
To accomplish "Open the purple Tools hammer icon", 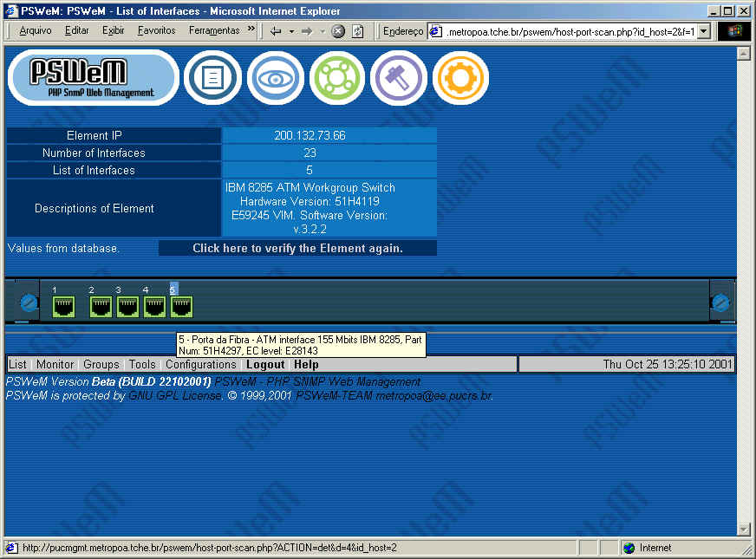I will [399, 78].
